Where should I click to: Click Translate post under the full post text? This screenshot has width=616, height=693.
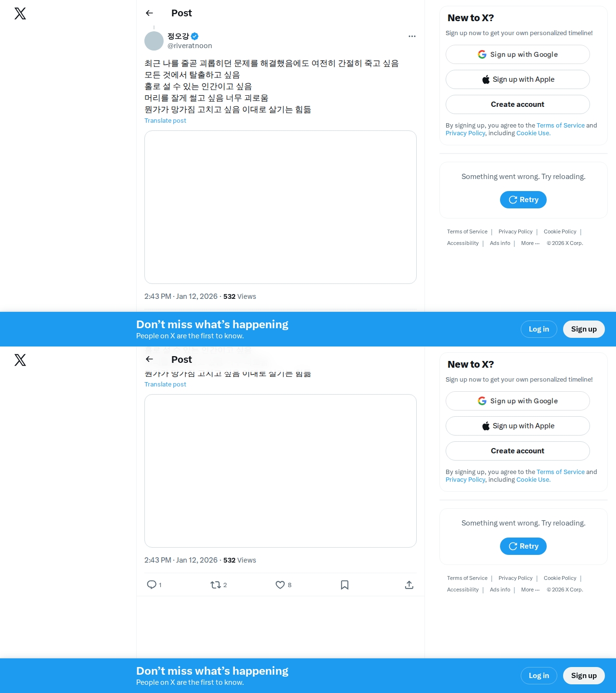click(165, 120)
